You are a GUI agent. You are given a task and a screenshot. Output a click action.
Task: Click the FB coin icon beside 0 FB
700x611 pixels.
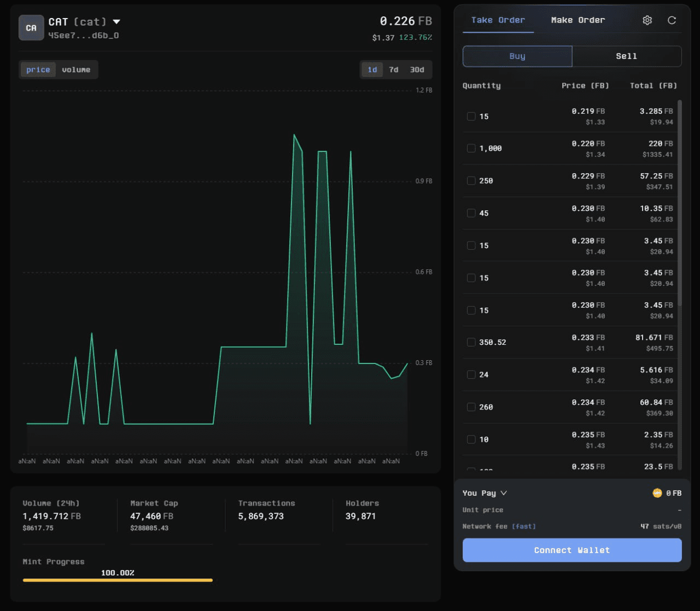click(x=657, y=493)
